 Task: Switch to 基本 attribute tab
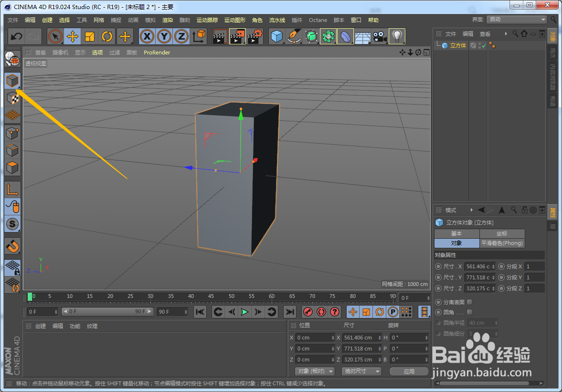456,233
